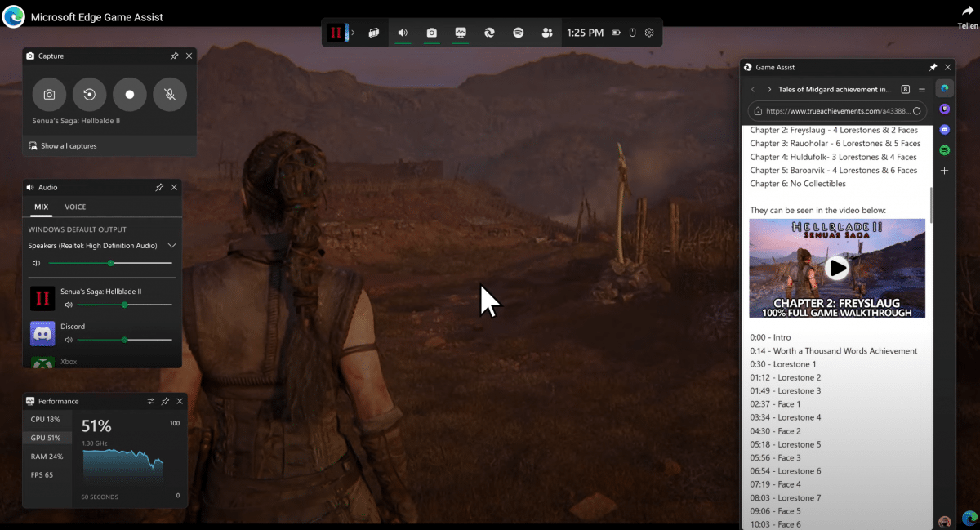Mute the Windows default output speaker icon
980x530 pixels.
[37, 263]
